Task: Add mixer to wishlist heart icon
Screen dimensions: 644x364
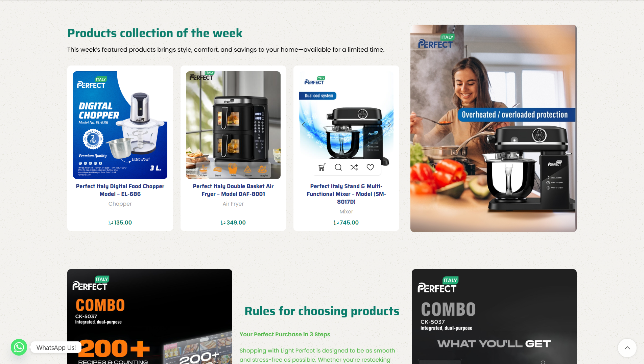Action: click(371, 167)
